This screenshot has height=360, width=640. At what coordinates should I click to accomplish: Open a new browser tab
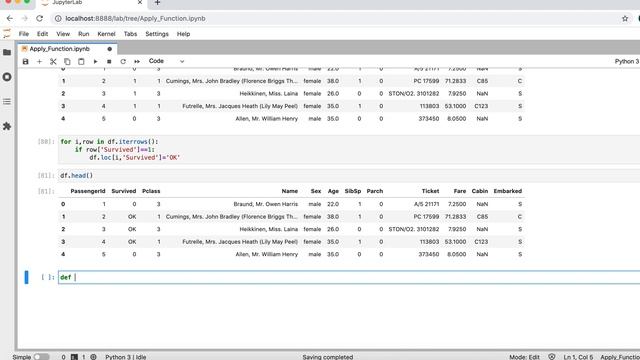coord(157,3)
